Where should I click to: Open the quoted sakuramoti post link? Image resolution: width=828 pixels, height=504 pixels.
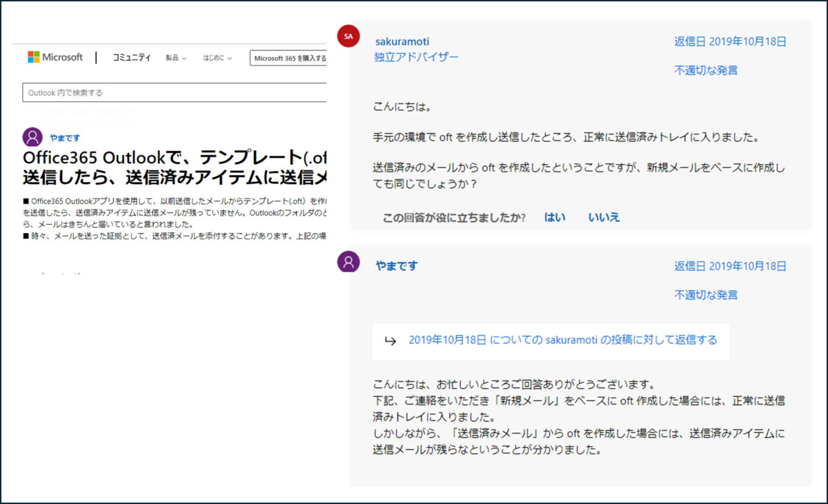(x=563, y=340)
